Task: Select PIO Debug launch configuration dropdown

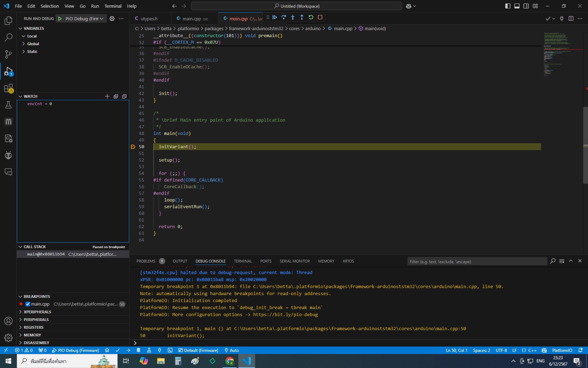Action: [84, 19]
